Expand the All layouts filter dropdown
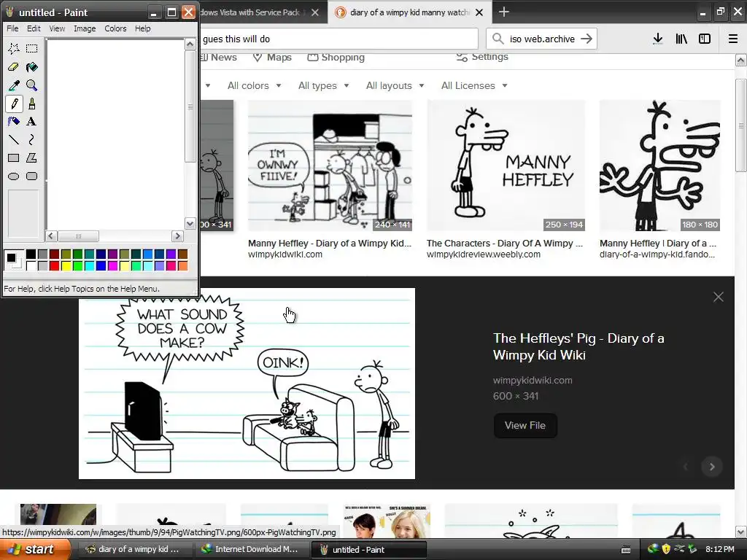Viewport: 747px width, 560px height. [395, 86]
